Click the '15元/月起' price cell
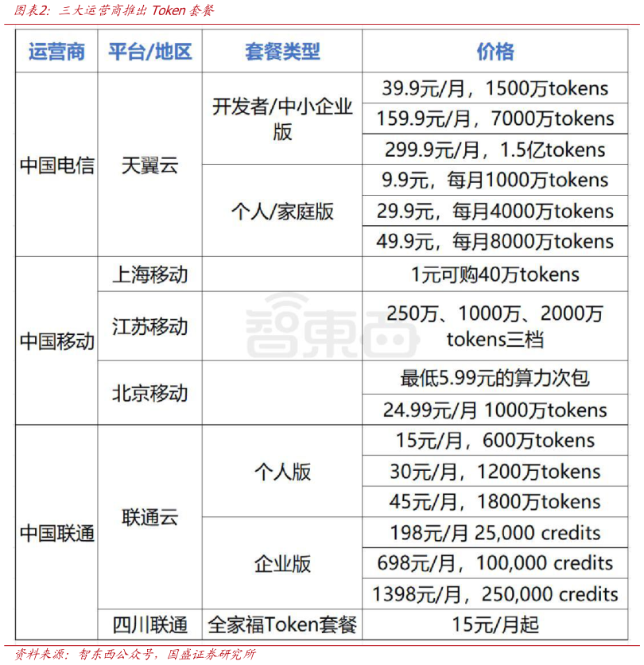 coord(495,624)
